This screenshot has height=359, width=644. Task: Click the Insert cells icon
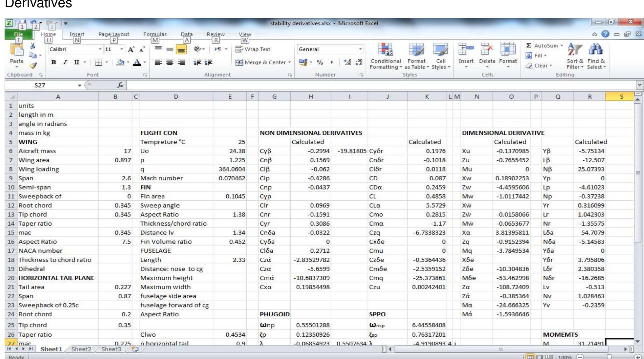(466, 50)
